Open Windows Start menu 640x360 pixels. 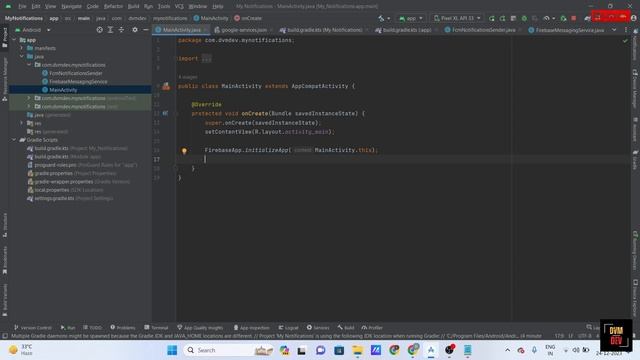point(172,350)
